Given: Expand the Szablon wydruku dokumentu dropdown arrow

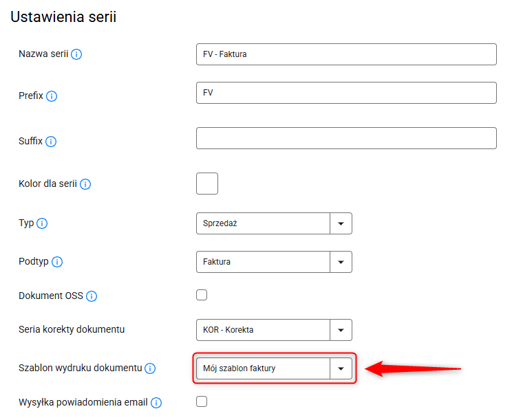Looking at the screenshot, I should point(341,368).
